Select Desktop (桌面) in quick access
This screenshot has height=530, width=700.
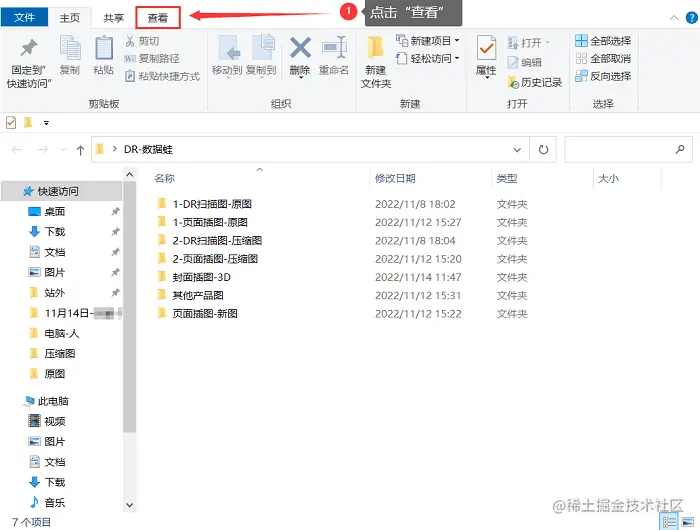point(55,212)
